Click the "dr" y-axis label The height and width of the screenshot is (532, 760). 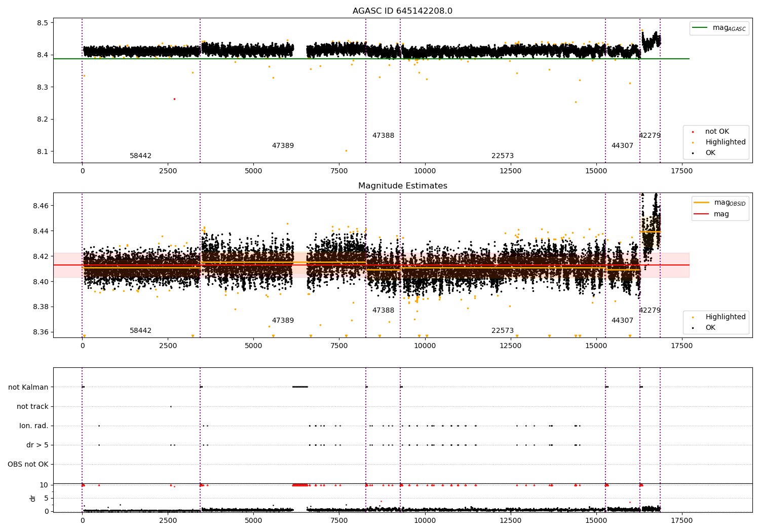(33, 498)
